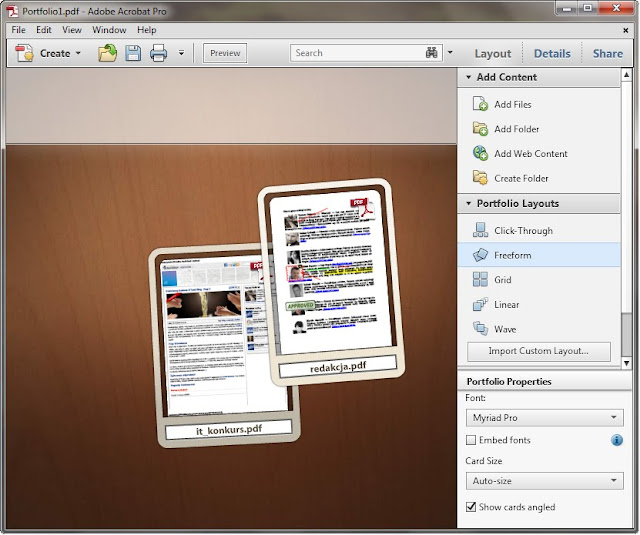Select the Wave layout icon
640x535 pixels.
point(480,329)
